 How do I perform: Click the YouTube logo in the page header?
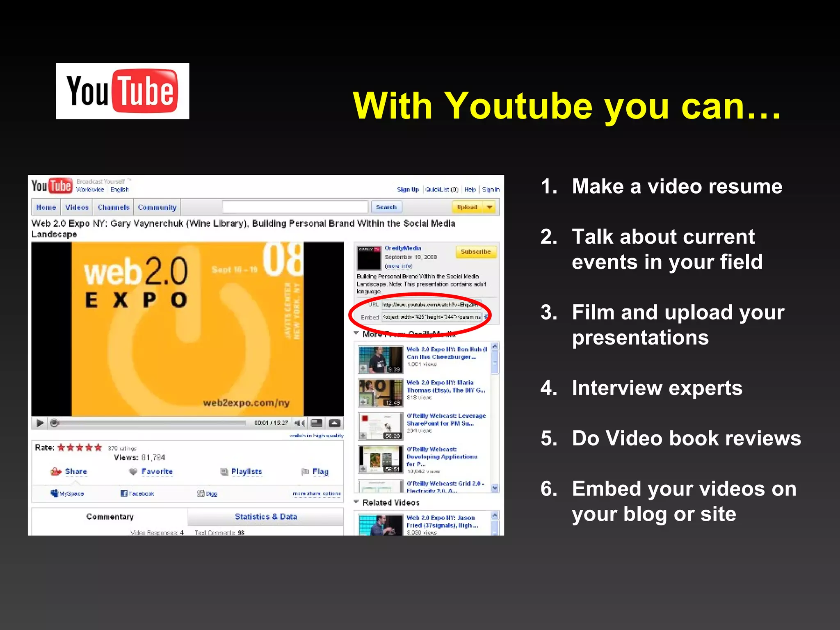pyautogui.click(x=52, y=186)
